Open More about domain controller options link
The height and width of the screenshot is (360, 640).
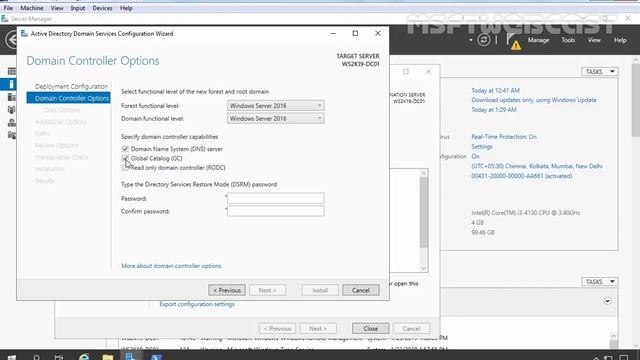[x=171, y=266]
